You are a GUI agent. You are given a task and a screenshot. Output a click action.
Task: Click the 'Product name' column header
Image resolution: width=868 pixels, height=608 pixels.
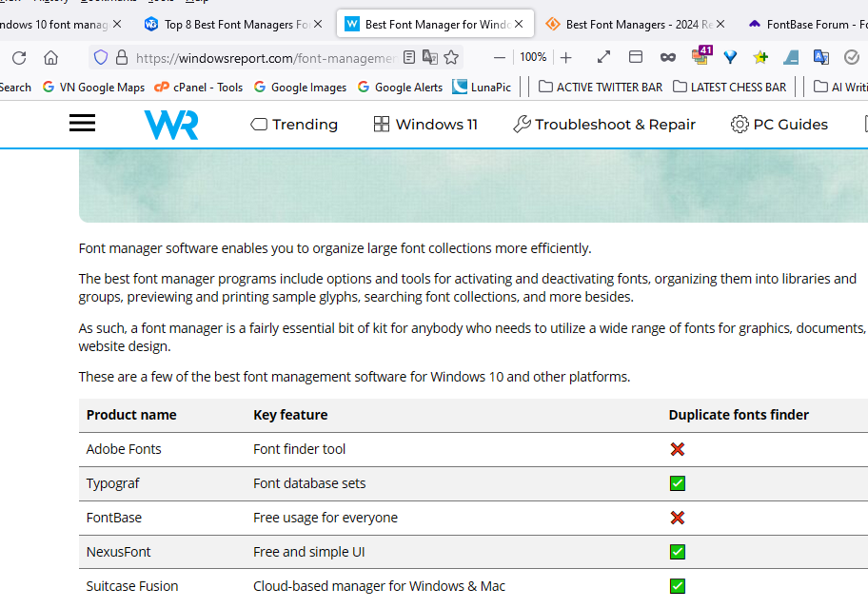coord(131,415)
